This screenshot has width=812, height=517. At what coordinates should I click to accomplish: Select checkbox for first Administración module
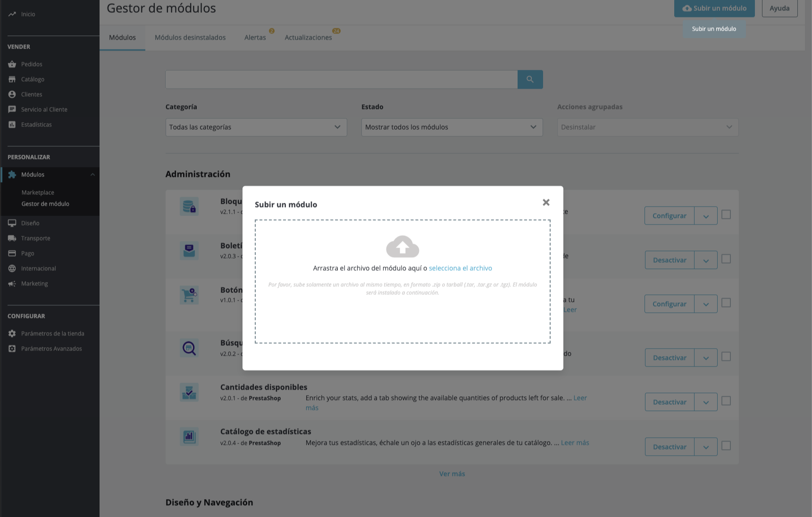click(726, 215)
